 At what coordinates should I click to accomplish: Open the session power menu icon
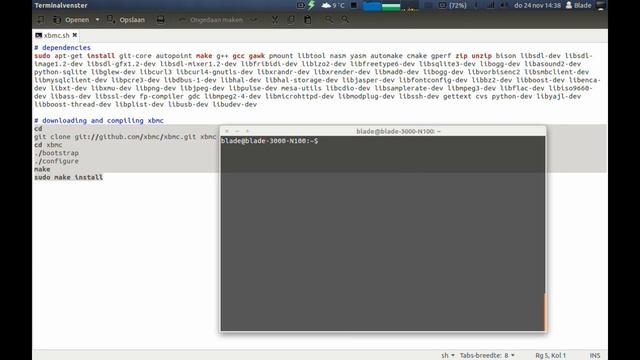coord(601,5)
